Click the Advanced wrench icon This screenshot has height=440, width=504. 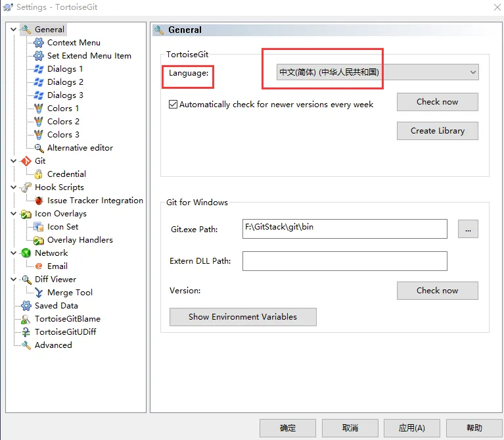click(26, 345)
